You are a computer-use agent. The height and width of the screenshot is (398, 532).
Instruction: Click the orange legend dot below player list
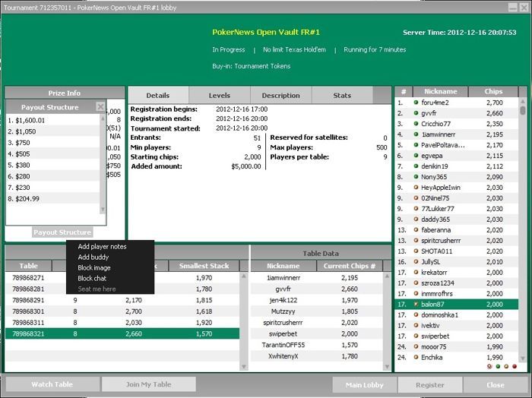pyautogui.click(x=506, y=366)
